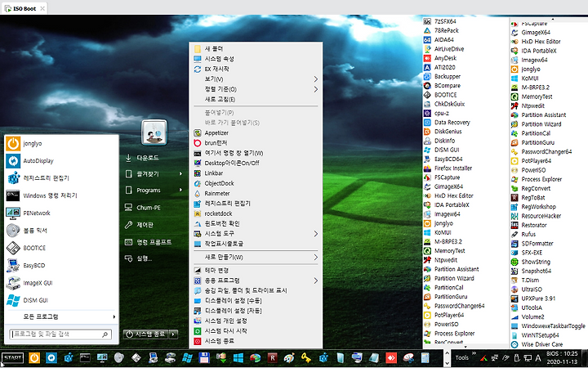Expand the 정렬 기준(O) submenu
Screen dimensions: 588x368
pyautogui.click(x=256, y=89)
